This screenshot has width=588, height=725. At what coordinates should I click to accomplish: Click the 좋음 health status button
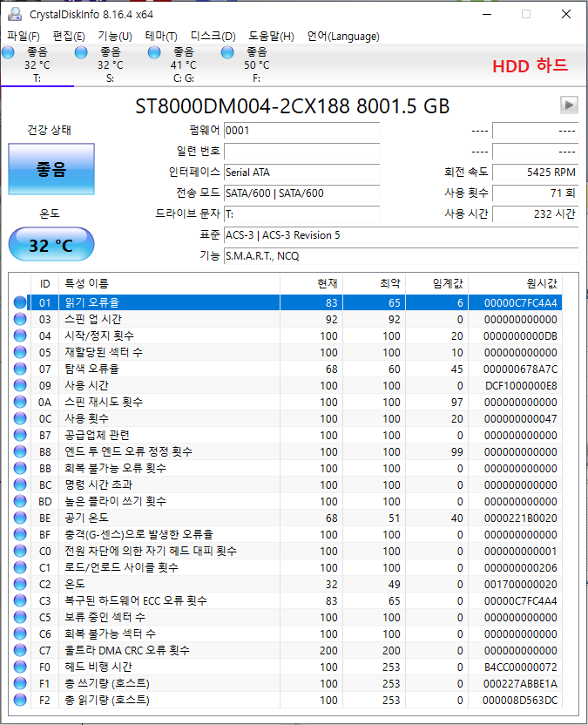51,169
